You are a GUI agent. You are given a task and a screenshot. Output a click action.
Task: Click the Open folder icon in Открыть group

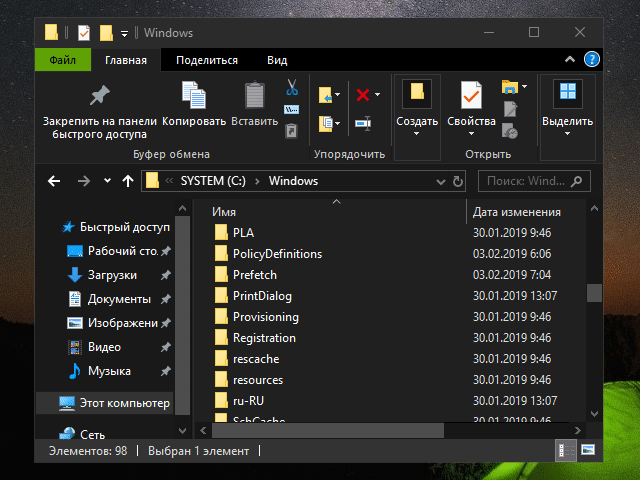[510, 87]
